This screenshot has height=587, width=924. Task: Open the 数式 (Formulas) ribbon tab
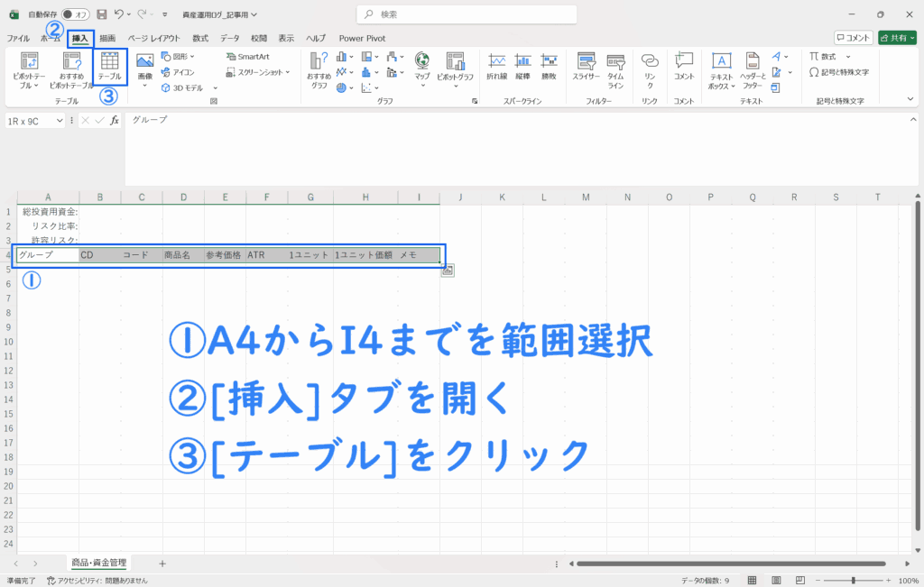click(200, 38)
